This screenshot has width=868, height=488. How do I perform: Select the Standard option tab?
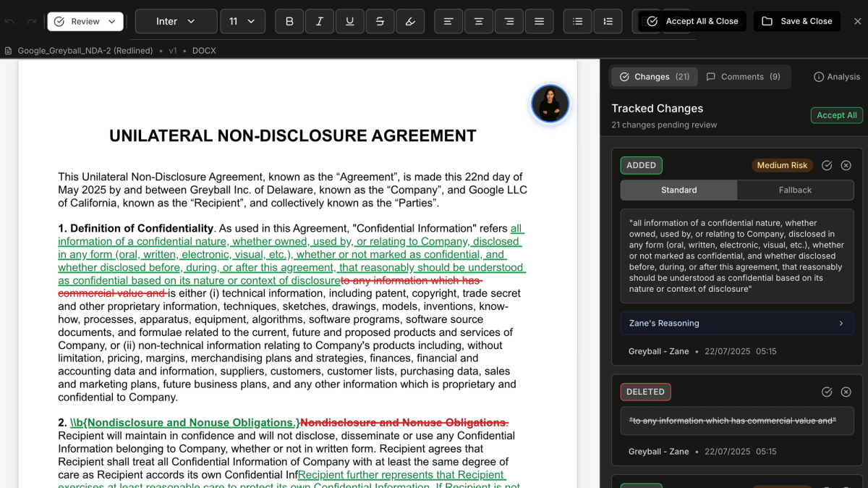tap(679, 190)
